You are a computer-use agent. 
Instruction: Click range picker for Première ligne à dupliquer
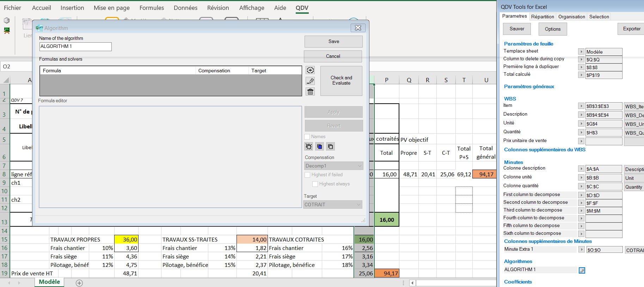[581, 67]
